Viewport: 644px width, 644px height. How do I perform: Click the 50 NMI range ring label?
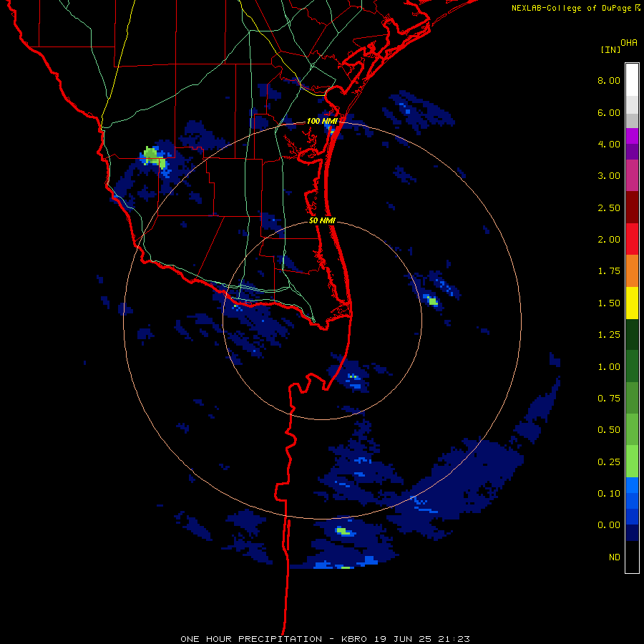tap(322, 220)
